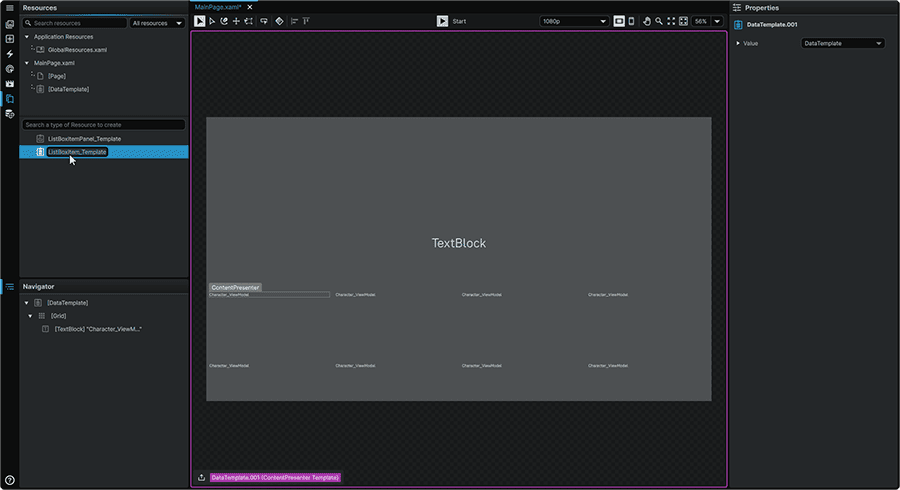Open the add-element toolbox sidebar icon
Image resolution: width=900 pixels, height=490 pixels.
pyautogui.click(x=10, y=39)
